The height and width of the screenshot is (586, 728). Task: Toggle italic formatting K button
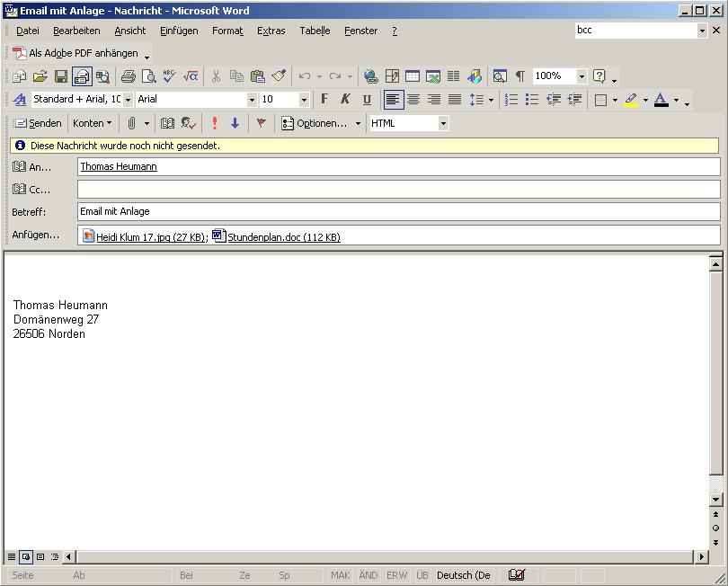click(345, 100)
